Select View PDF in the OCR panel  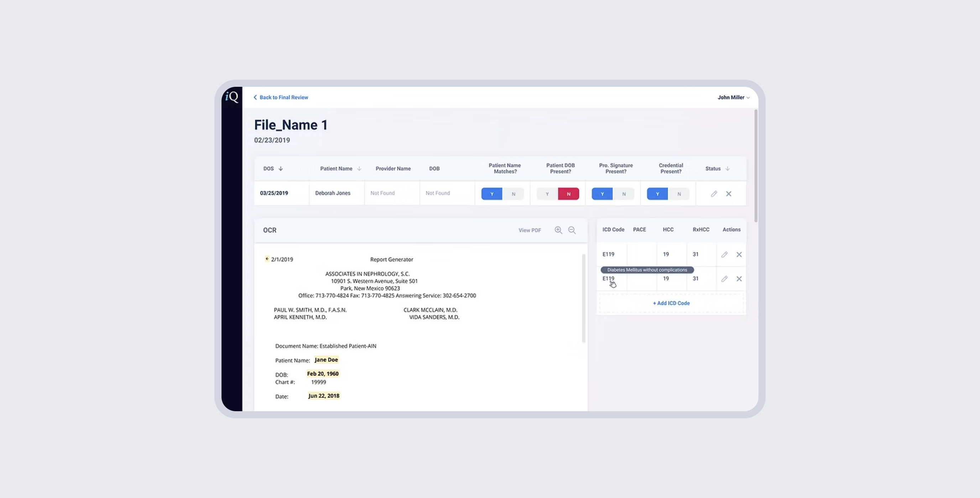(x=530, y=230)
